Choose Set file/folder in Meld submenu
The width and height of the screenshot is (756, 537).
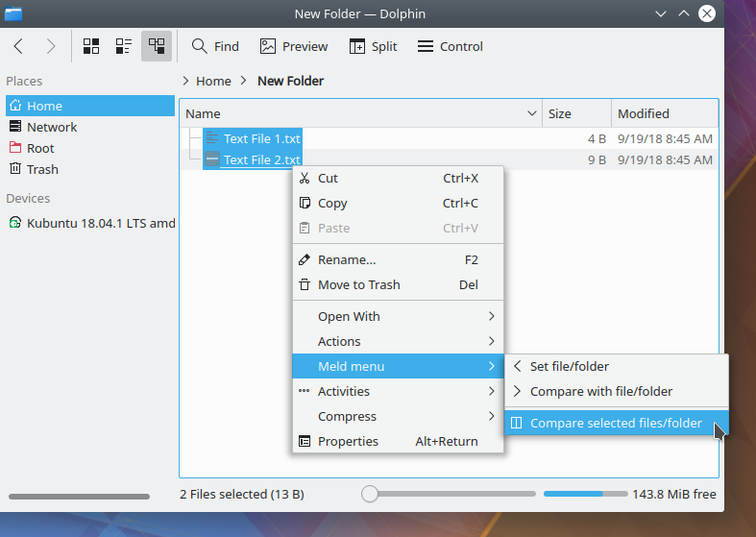tap(616, 366)
